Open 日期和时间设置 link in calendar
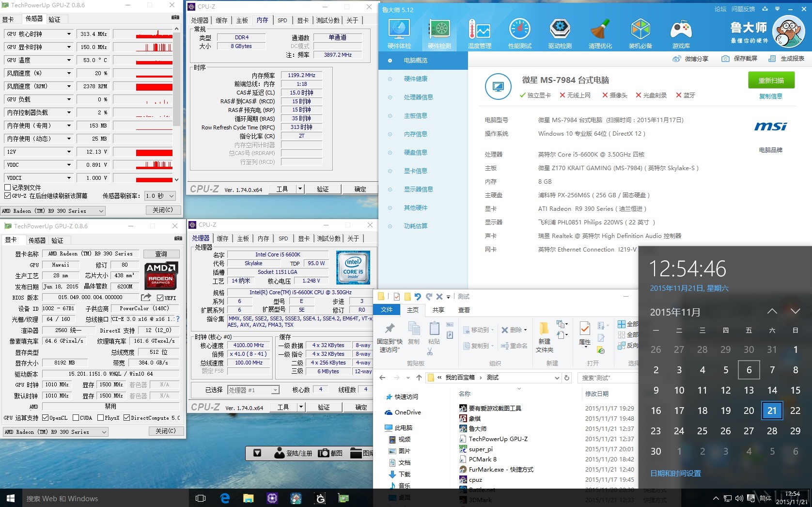 [x=675, y=474]
